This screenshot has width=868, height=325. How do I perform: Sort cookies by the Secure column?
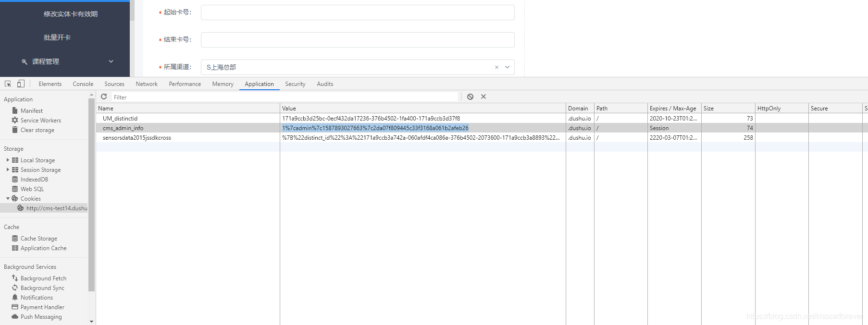835,108
